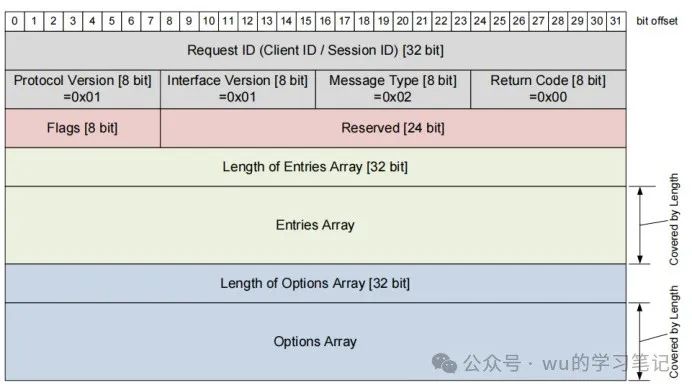Screen dimensions: 692x391
Task: Click the WeChat logo in the watermark
Action: tap(444, 363)
